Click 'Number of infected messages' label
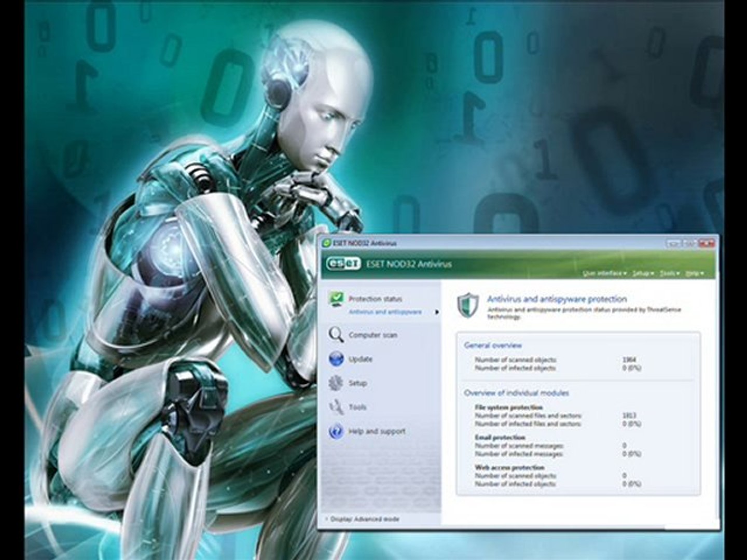The width and height of the screenshot is (747, 560). coord(519,454)
